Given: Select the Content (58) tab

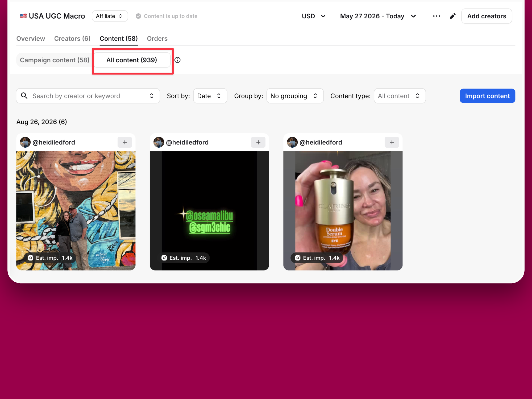Looking at the screenshot, I should (x=119, y=39).
